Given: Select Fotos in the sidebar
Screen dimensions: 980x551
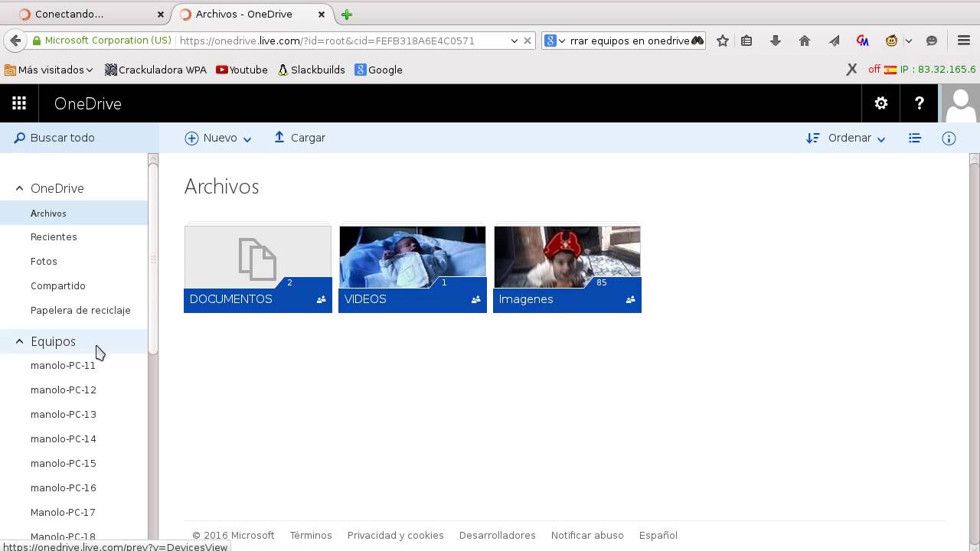Looking at the screenshot, I should pos(44,261).
